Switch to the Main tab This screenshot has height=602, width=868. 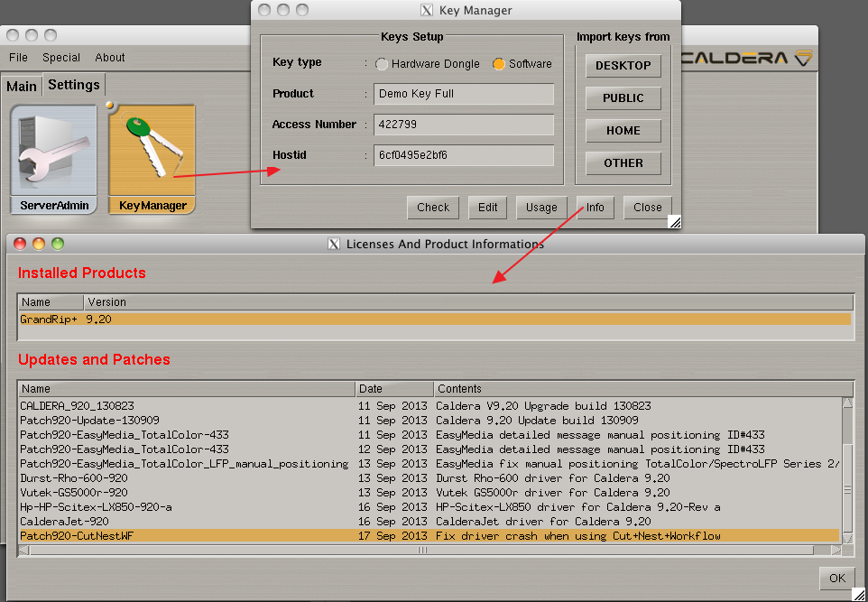(22, 86)
